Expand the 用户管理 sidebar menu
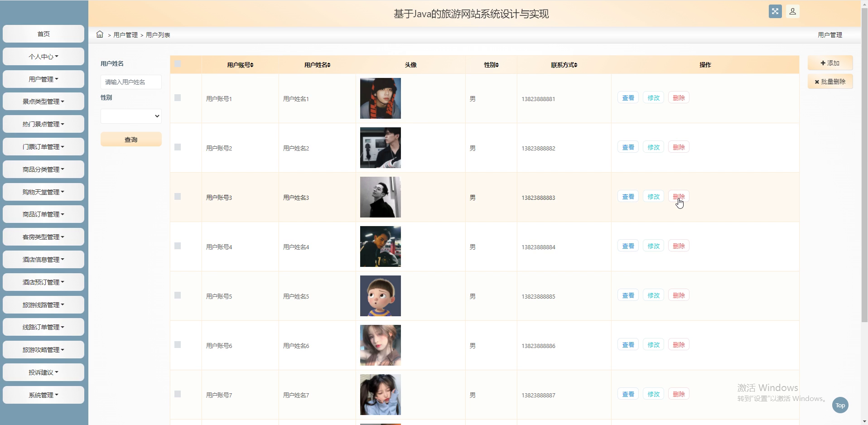The height and width of the screenshot is (425, 868). (43, 79)
